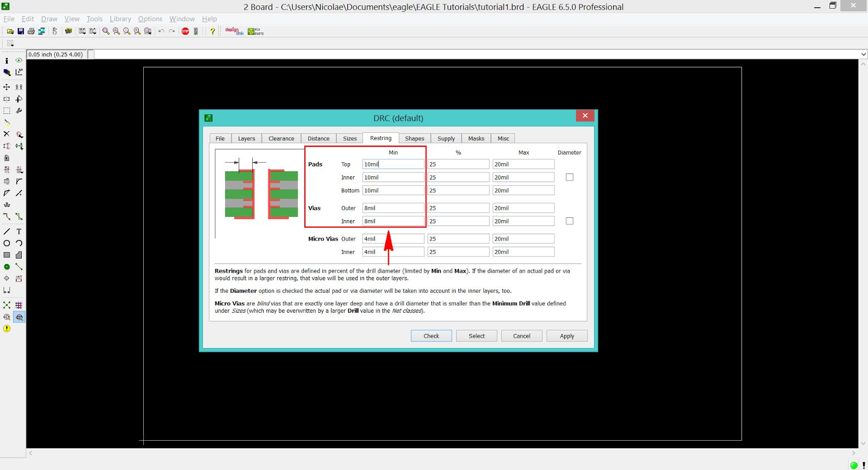Switch to the Masks tab

click(x=476, y=138)
